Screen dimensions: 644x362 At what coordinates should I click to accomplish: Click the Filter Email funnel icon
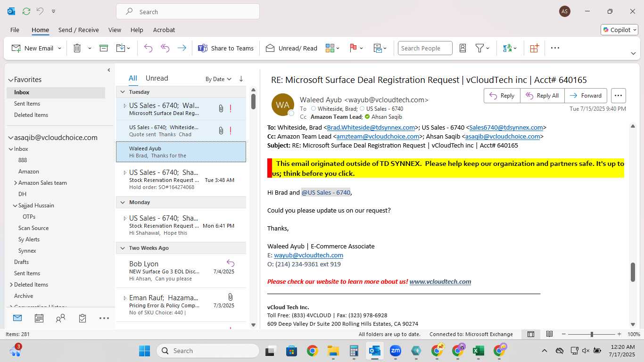479,48
